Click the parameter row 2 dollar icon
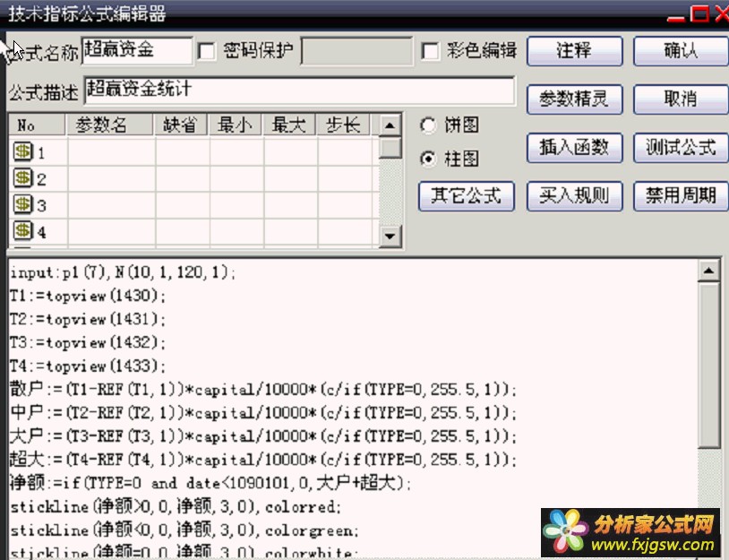The width and height of the screenshot is (729, 560). tap(22, 177)
